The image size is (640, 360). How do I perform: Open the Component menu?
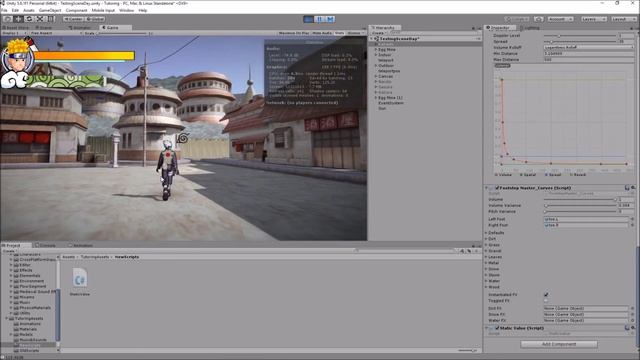(x=76, y=10)
